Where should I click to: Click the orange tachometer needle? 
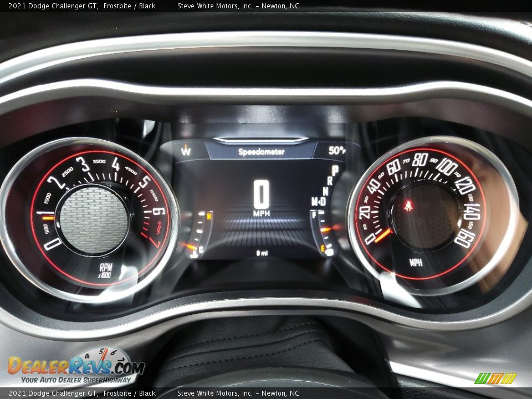coord(49,217)
